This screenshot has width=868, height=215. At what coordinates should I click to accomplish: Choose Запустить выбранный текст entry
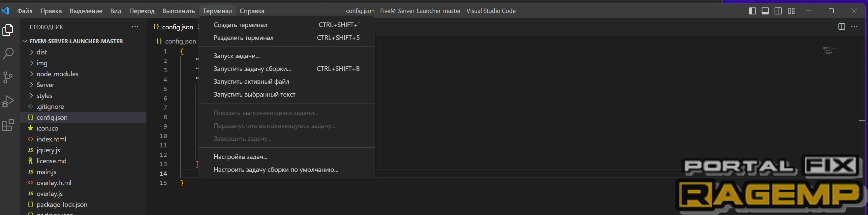tap(287, 94)
